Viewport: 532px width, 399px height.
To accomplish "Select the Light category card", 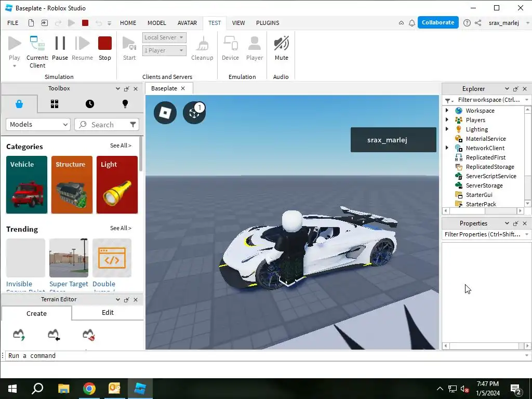I will (117, 185).
